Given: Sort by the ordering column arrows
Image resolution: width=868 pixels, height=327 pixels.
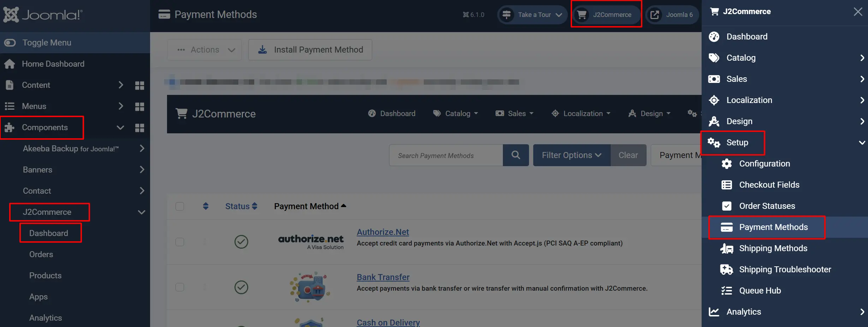Looking at the screenshot, I should coord(206,206).
